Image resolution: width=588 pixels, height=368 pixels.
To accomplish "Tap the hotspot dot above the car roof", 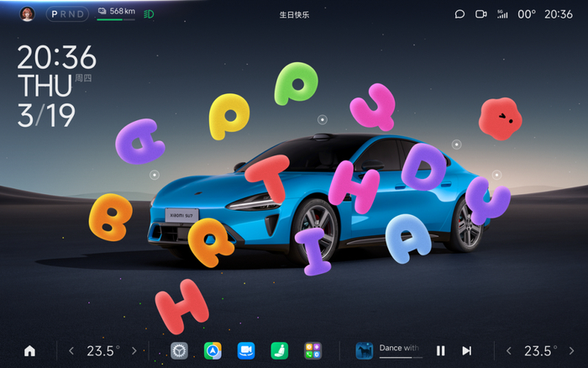I will tap(322, 119).
